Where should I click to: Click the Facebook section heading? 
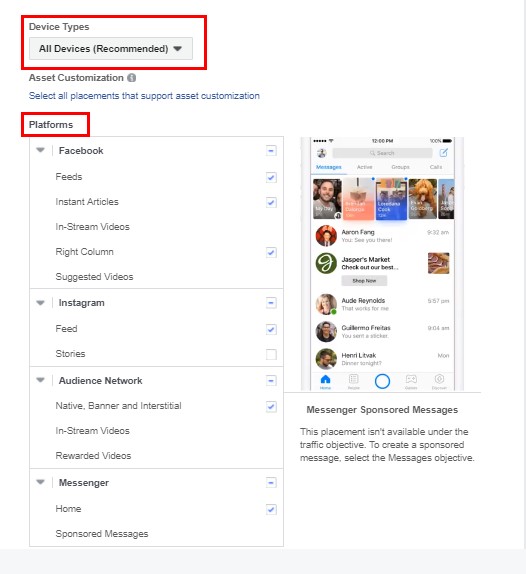coord(81,151)
